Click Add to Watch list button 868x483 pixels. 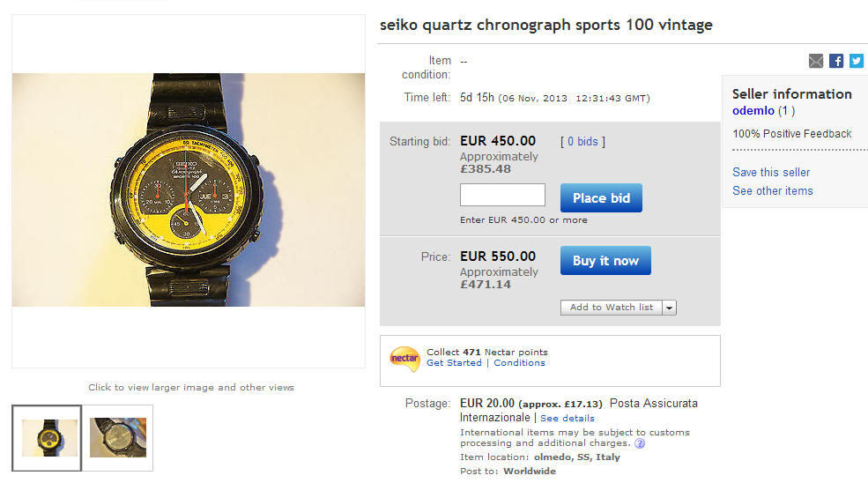pyautogui.click(x=611, y=308)
